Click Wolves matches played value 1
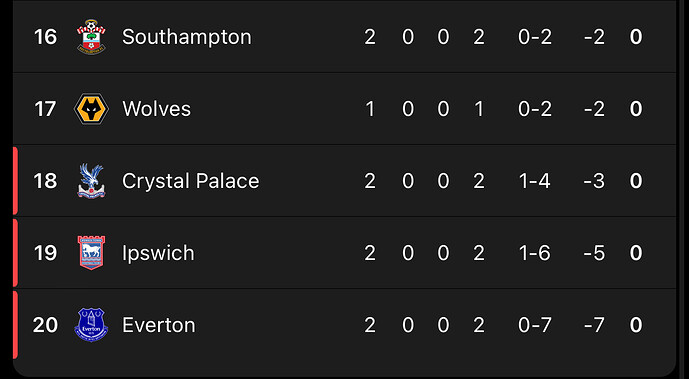689x379 pixels. point(370,109)
